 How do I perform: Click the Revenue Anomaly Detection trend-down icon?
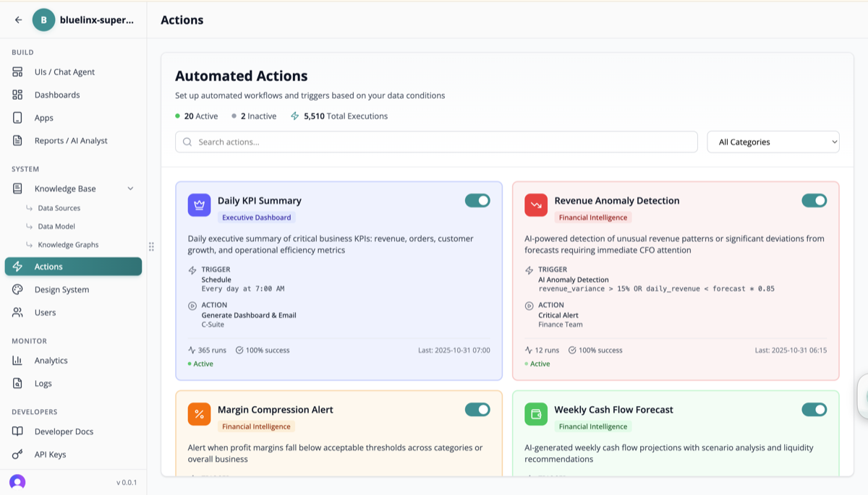pos(536,205)
